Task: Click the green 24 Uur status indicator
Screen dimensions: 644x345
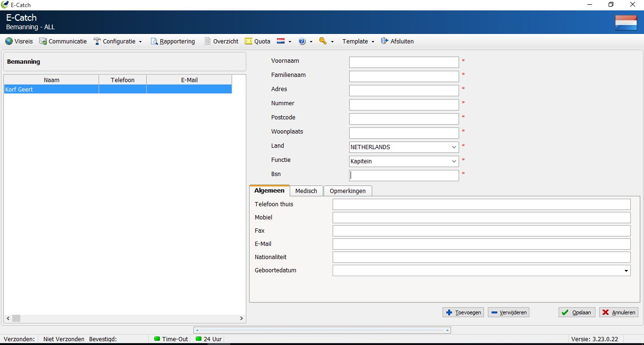Action: (x=199, y=339)
